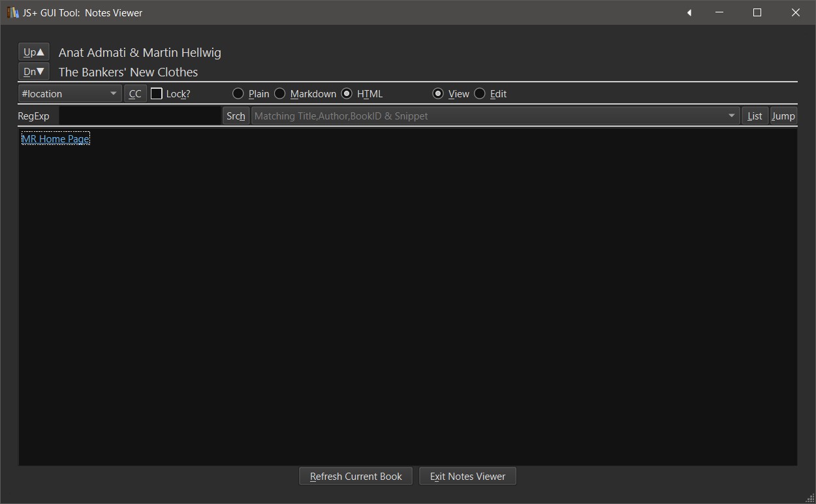Click the left-pointing triangle title bar icon
816x504 pixels.
click(x=689, y=12)
